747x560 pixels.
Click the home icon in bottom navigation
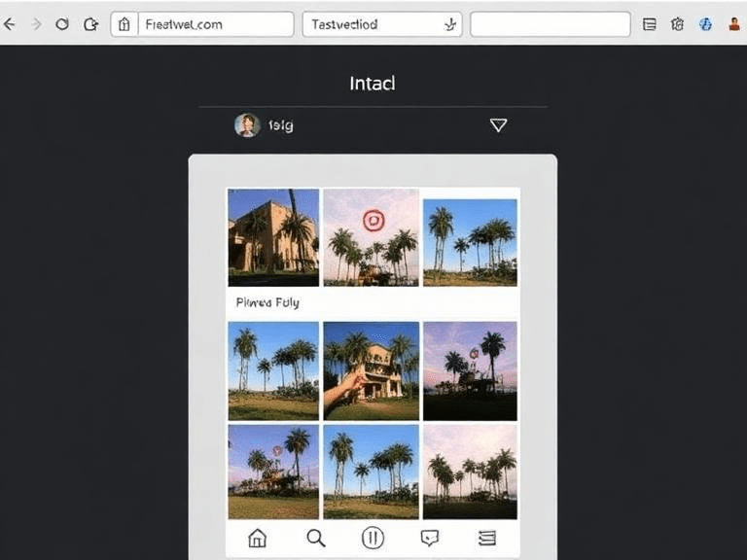point(258,538)
